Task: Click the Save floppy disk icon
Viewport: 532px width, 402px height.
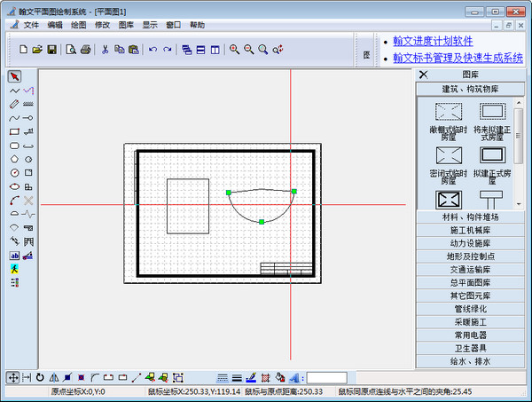Action: tap(51, 49)
